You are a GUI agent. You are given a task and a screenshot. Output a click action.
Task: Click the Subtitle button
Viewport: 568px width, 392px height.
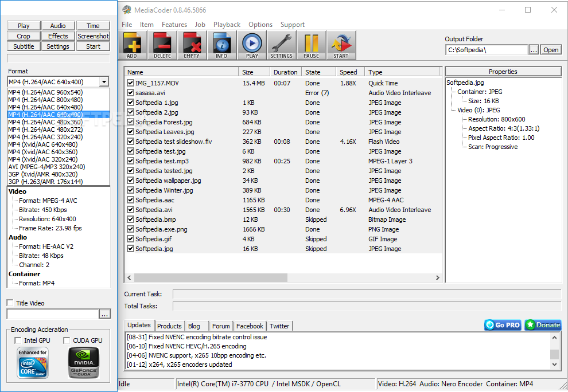(24, 46)
